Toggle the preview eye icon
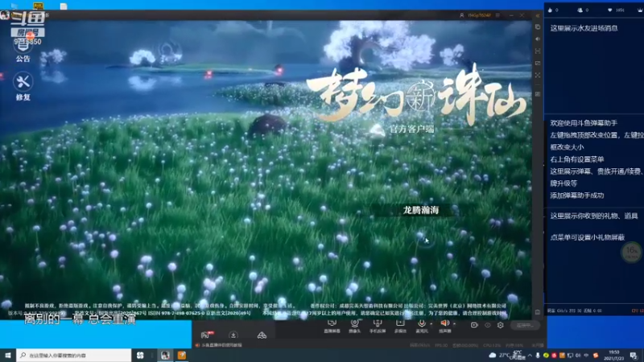Viewport: 644px width, 362px height. (x=488, y=325)
